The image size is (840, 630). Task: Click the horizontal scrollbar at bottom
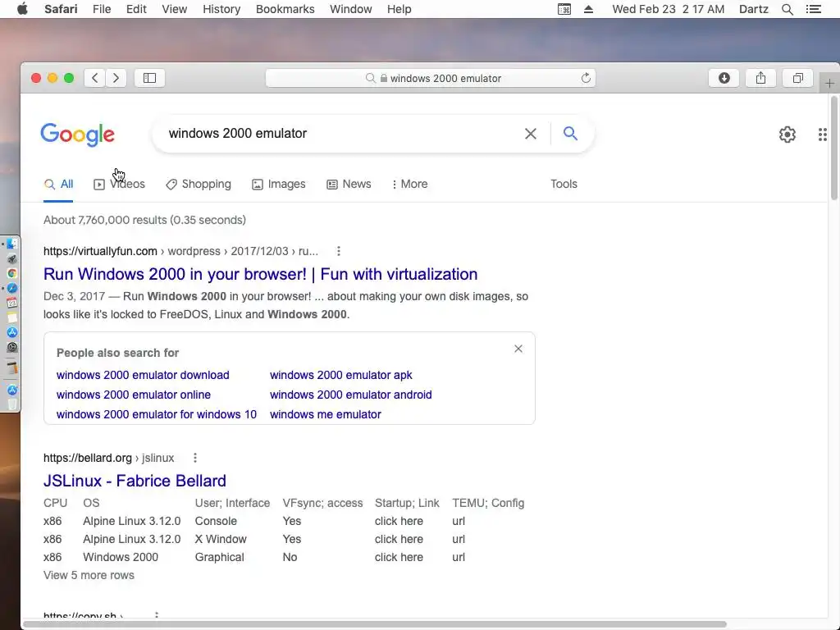(374, 624)
